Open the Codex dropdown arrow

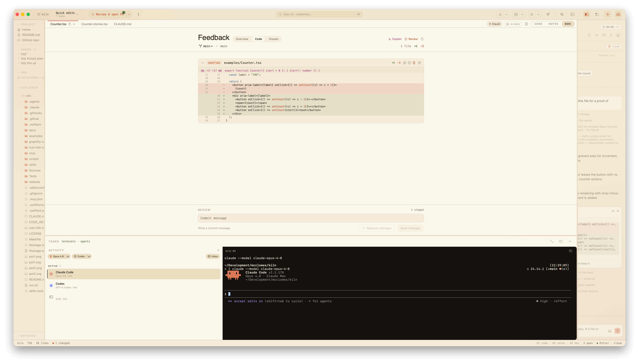[89, 256]
